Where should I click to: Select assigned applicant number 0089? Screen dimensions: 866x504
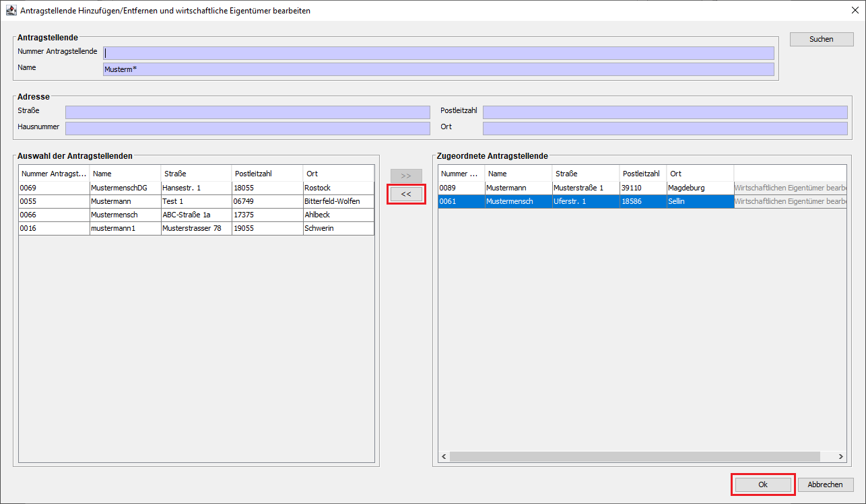pyautogui.click(x=461, y=188)
